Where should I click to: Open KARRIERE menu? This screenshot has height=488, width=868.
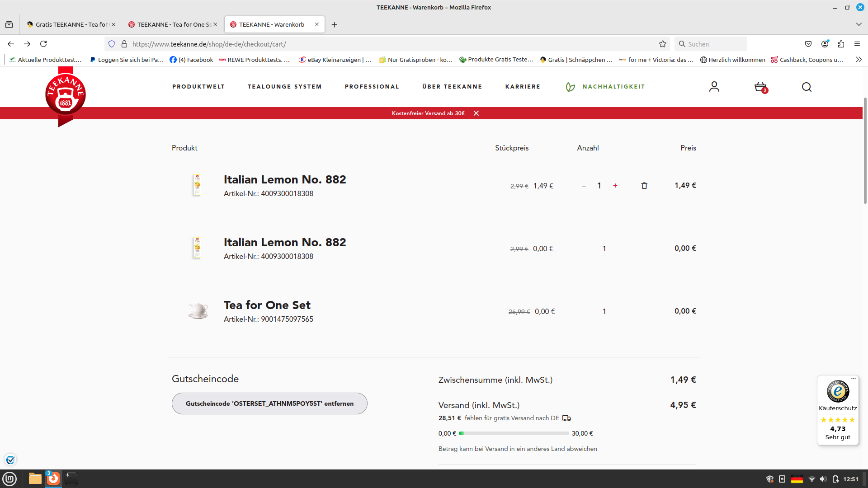(x=523, y=87)
